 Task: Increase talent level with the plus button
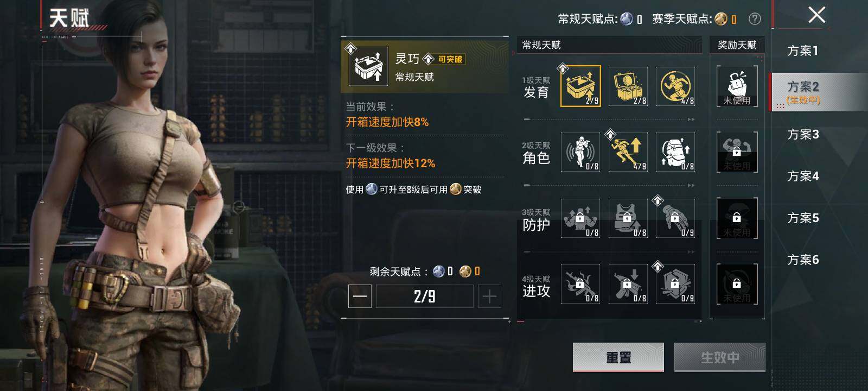click(x=489, y=297)
